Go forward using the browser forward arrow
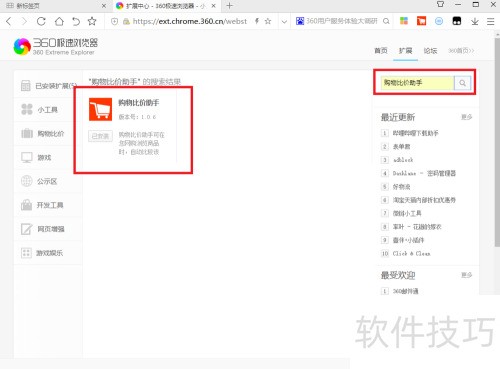The image size is (500, 369). 24,22
